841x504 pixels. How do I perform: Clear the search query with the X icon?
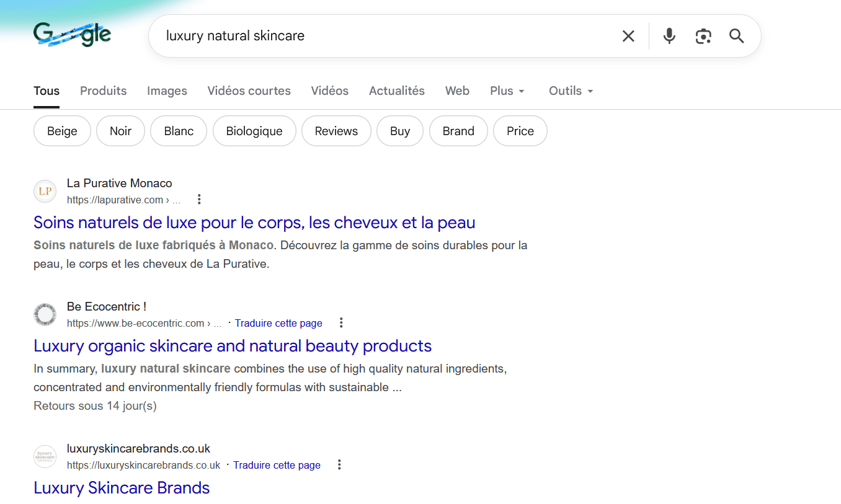(x=628, y=36)
